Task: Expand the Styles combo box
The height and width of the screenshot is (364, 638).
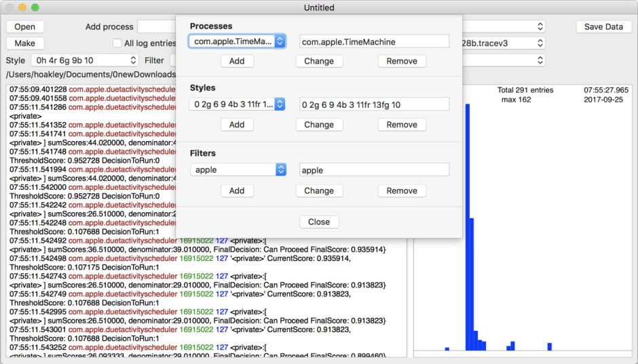Action: [280, 104]
